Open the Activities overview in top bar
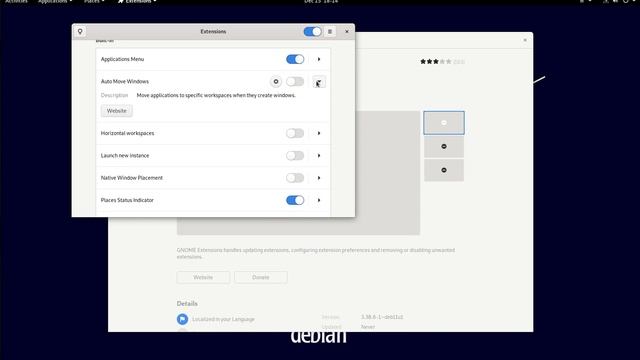Image resolution: width=640 pixels, height=360 pixels. [x=16, y=2]
